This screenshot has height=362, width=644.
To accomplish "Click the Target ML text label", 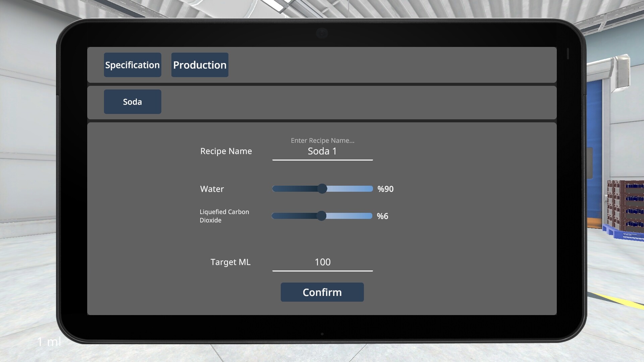I will [230, 262].
